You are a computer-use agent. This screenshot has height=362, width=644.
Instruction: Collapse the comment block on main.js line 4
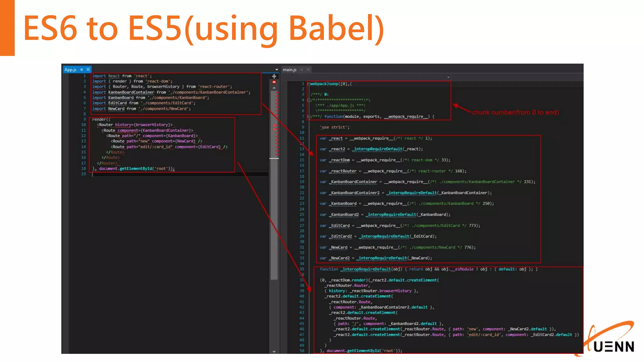pyautogui.click(x=309, y=100)
